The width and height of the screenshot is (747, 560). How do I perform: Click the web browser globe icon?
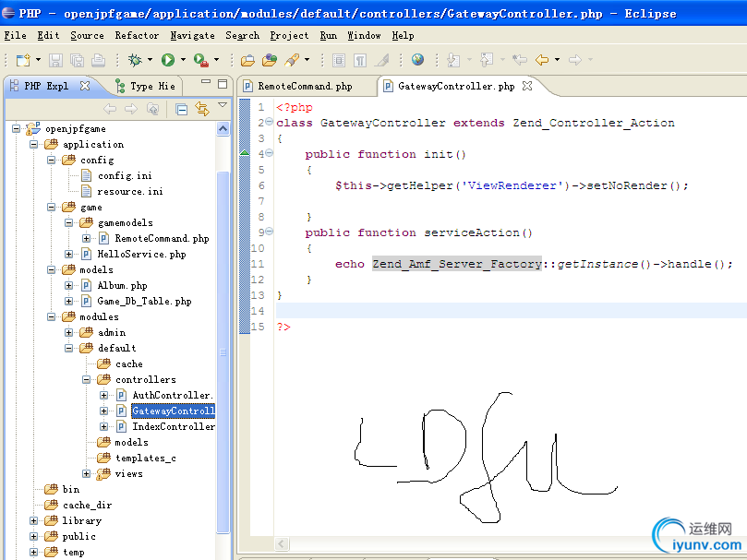coord(417,60)
